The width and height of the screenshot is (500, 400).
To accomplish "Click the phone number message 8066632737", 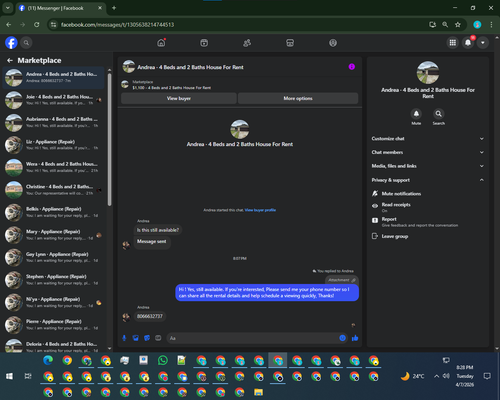I will [x=150, y=316].
